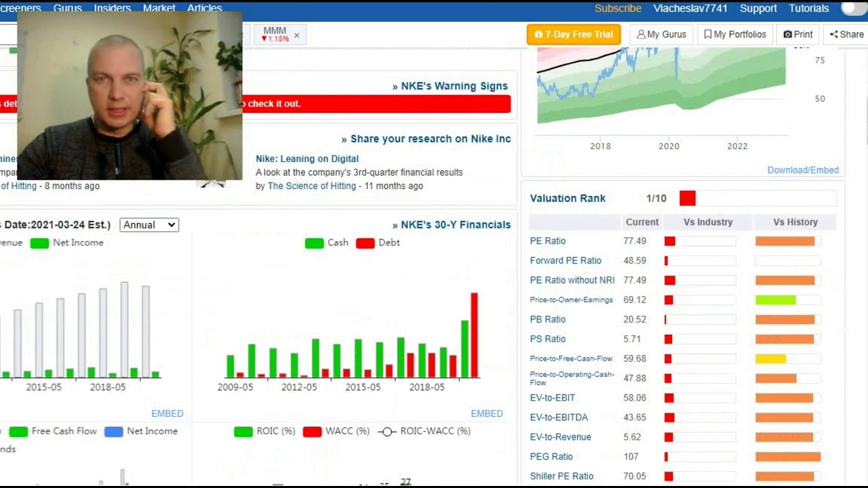
Task: Toggle the red WACC (%) legend
Action: (336, 431)
